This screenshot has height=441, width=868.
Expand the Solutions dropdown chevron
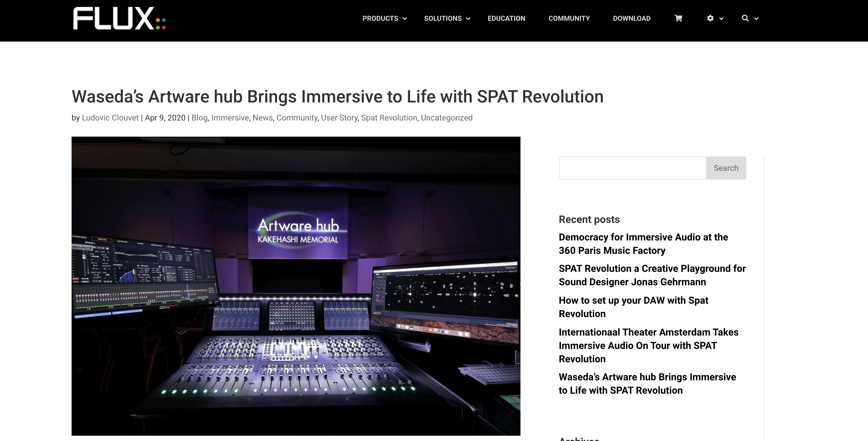pyautogui.click(x=468, y=19)
